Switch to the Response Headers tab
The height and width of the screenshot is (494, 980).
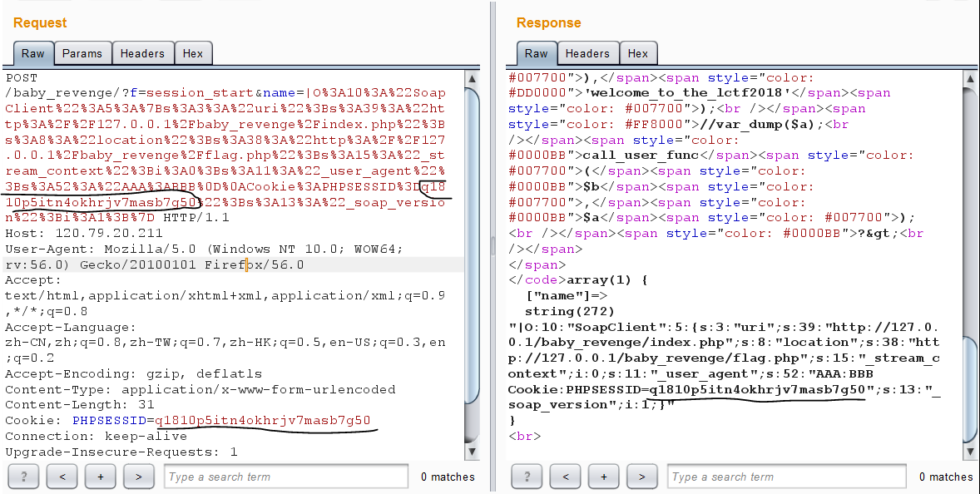[x=587, y=53]
